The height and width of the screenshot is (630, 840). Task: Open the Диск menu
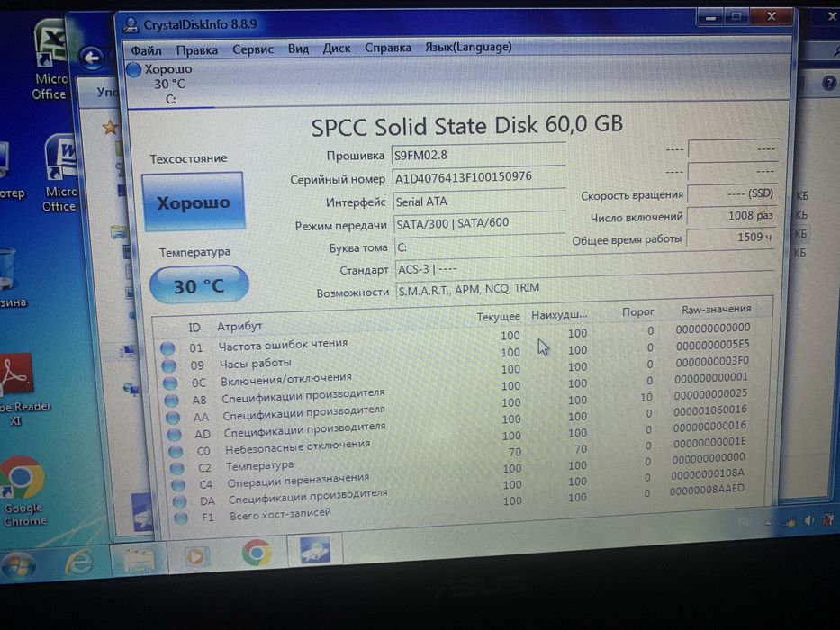(337, 49)
